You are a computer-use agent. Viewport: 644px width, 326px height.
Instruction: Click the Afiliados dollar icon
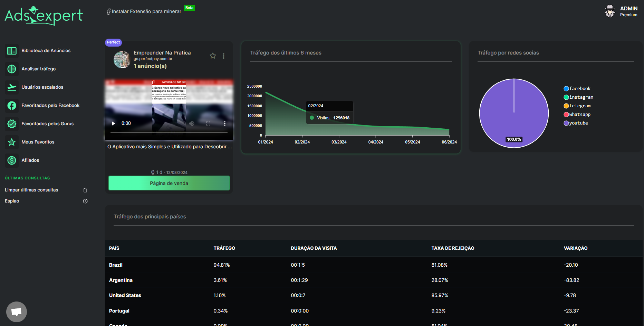[x=12, y=160]
